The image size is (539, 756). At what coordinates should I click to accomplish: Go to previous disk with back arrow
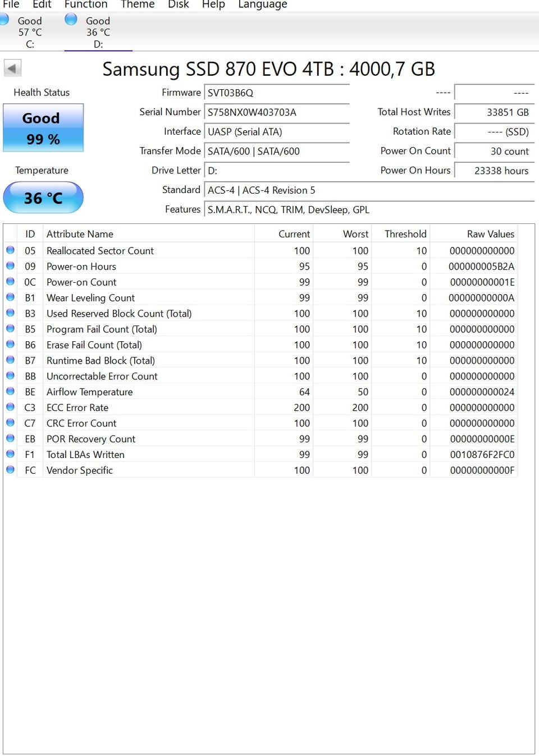tap(12, 68)
